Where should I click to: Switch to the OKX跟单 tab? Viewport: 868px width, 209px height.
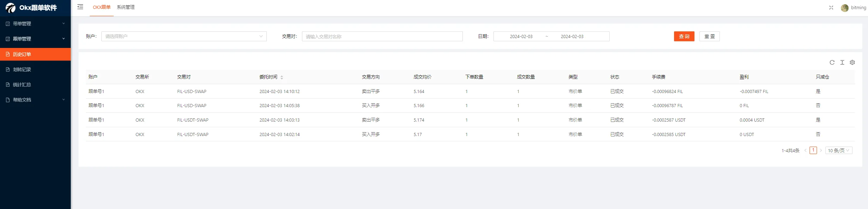tap(102, 7)
